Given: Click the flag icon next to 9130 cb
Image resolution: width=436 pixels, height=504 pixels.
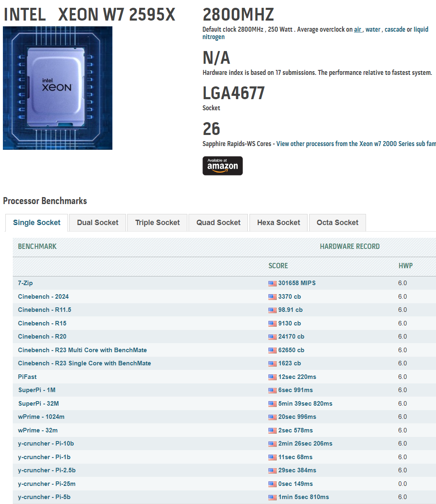Looking at the screenshot, I should (x=273, y=324).
